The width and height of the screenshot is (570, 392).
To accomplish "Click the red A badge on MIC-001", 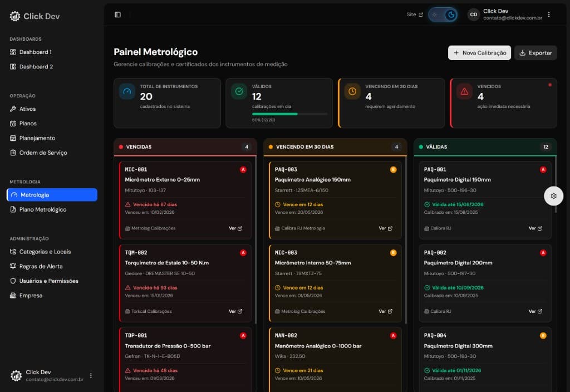I will pos(243,169).
